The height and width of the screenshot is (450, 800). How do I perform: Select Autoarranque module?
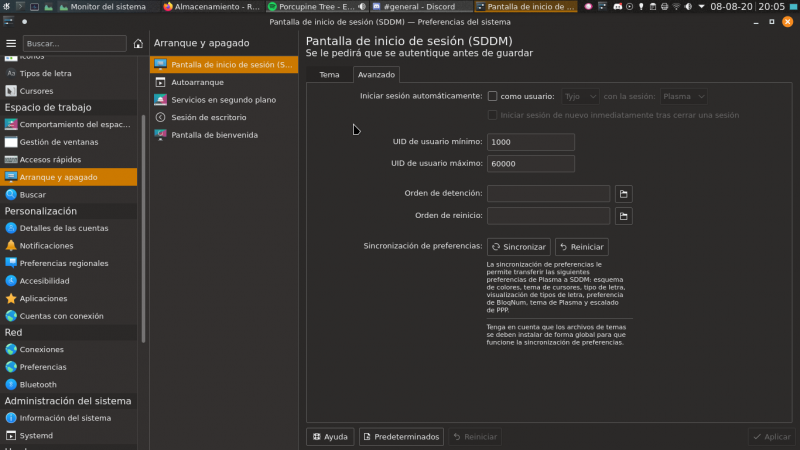[x=224, y=82]
